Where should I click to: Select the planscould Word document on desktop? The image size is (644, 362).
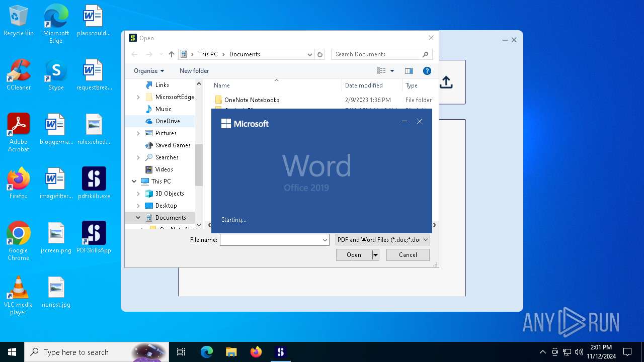tap(94, 21)
